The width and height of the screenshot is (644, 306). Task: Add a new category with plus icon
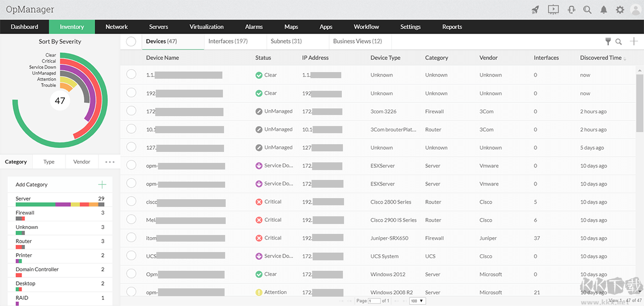tap(101, 185)
